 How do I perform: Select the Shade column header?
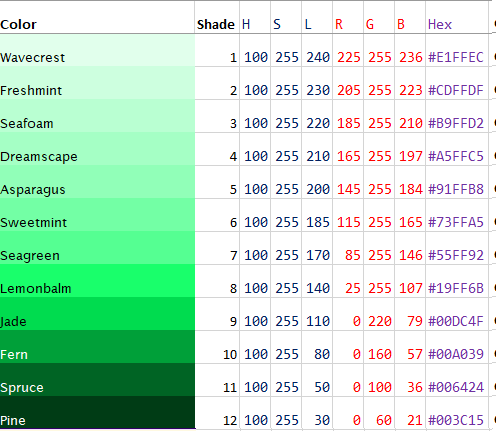click(217, 17)
